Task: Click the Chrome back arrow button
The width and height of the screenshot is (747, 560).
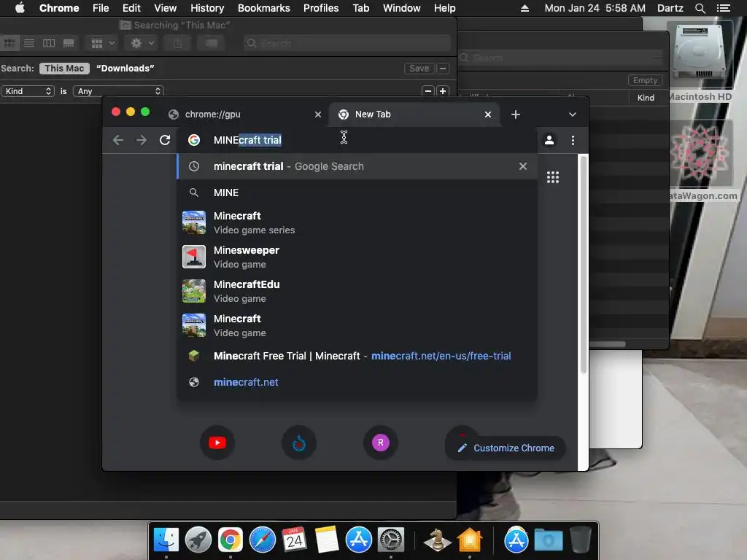Action: click(x=118, y=140)
